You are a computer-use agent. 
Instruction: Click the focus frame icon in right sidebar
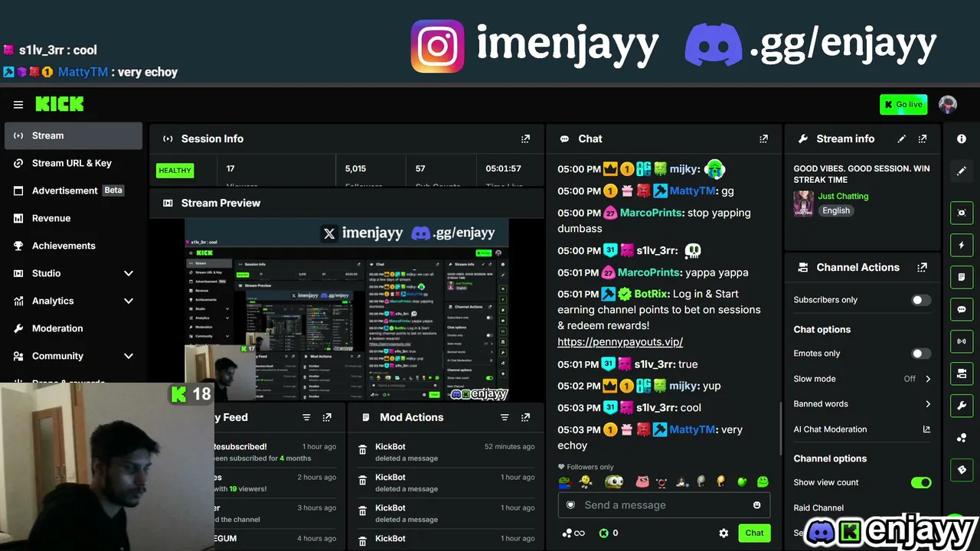(962, 213)
